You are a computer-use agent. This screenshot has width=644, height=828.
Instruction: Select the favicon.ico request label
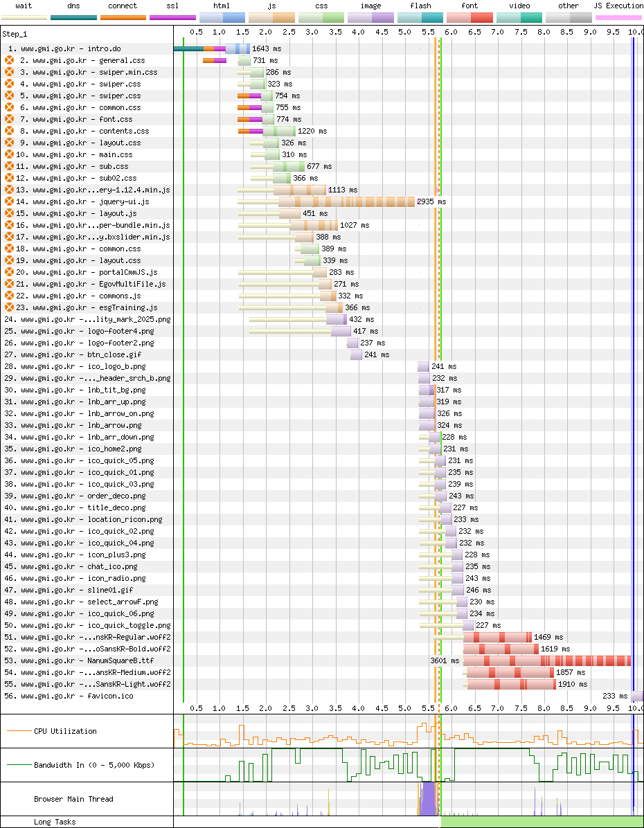click(69, 696)
